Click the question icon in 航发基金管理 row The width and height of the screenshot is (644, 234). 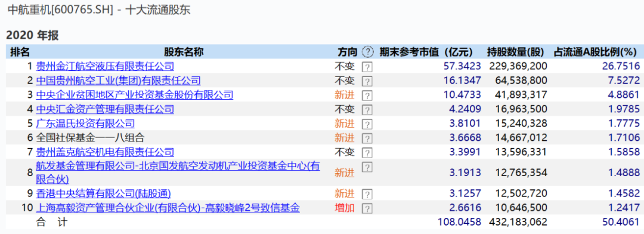367,167
